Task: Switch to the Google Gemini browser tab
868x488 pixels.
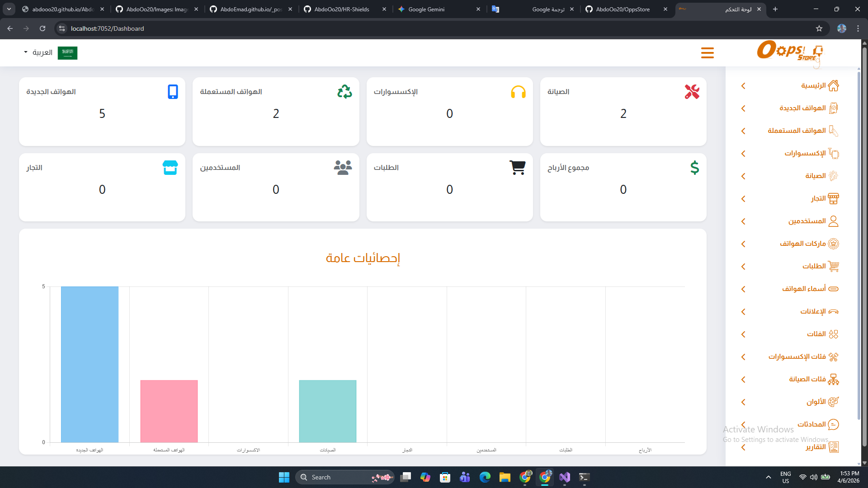Action: pos(426,9)
